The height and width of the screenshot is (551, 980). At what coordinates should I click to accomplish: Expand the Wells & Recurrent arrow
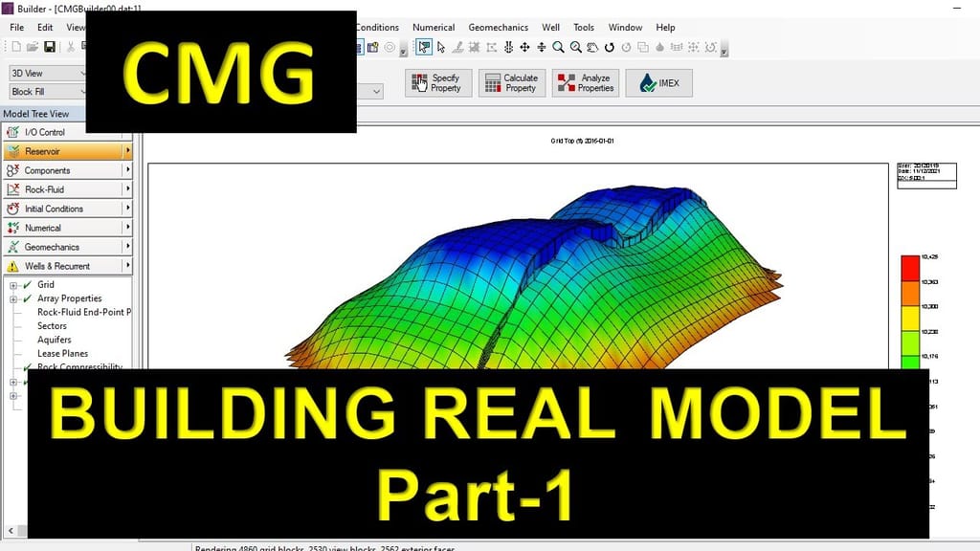(x=127, y=266)
